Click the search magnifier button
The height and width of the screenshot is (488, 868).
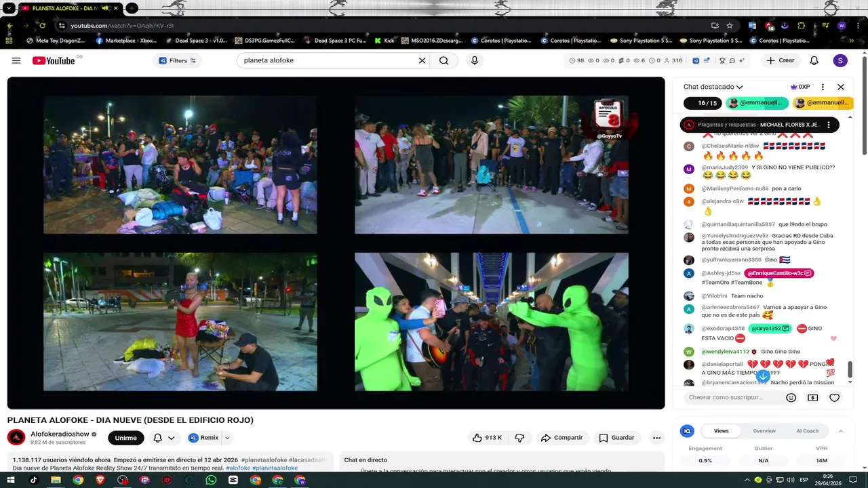pyautogui.click(x=443, y=60)
